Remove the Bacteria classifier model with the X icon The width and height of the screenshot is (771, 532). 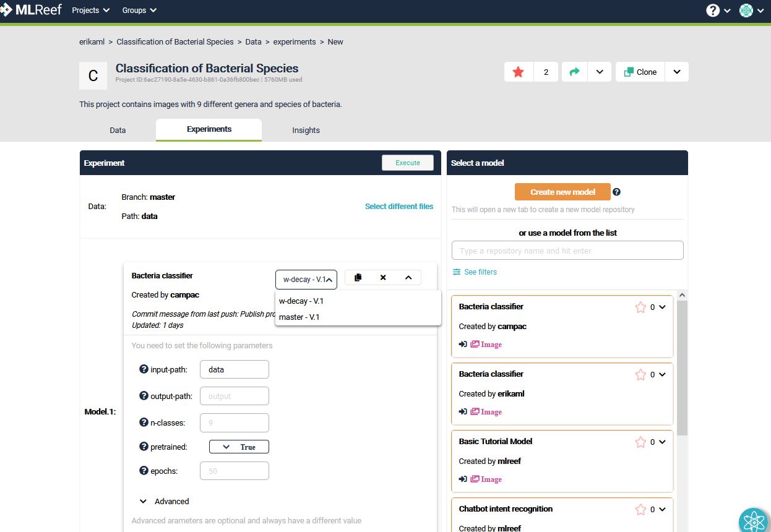(382, 278)
